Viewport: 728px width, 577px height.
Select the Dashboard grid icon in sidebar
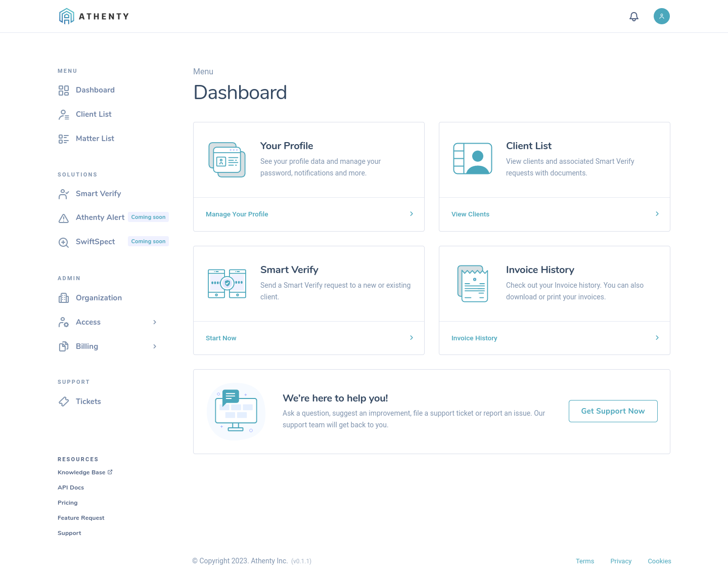(64, 90)
